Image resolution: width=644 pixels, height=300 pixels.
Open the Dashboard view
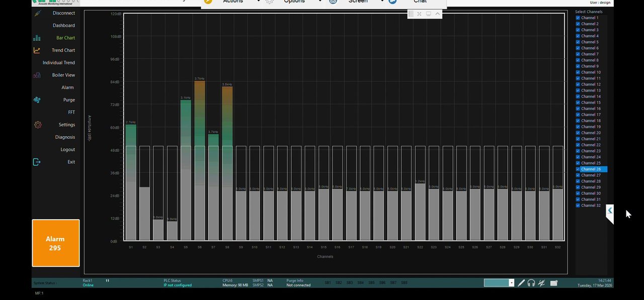point(64,26)
